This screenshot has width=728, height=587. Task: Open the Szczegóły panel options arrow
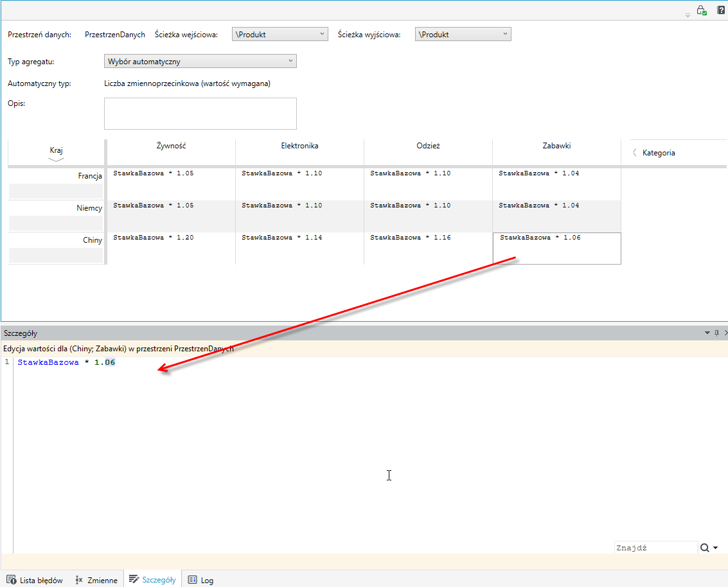point(707,333)
